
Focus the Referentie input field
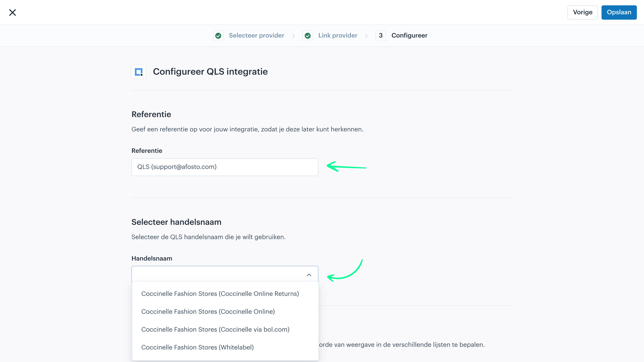tap(225, 167)
